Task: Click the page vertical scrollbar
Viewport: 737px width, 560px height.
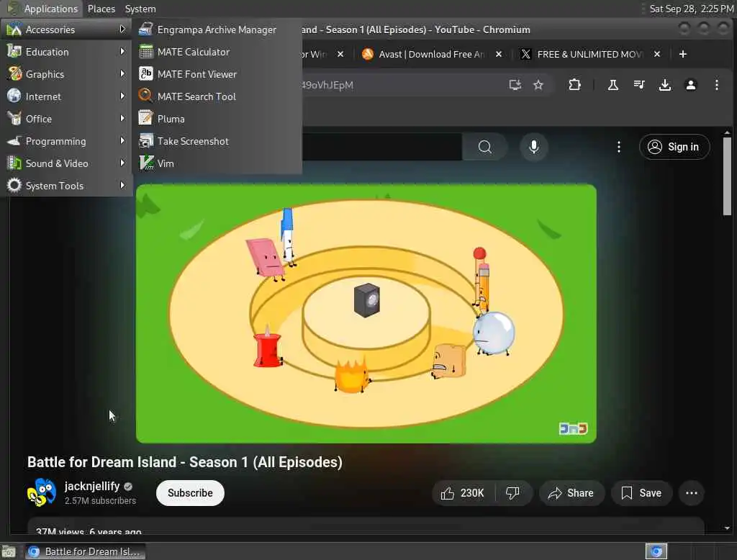Action: pos(727,176)
